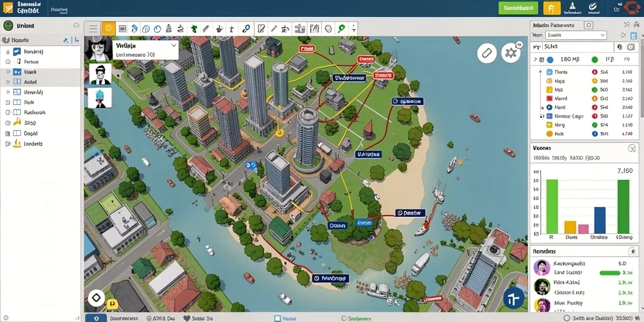Toggle the Nookt checkbox in the bottom status bar
Image resolution: width=644 pixels, height=322 pixels.
277,318
